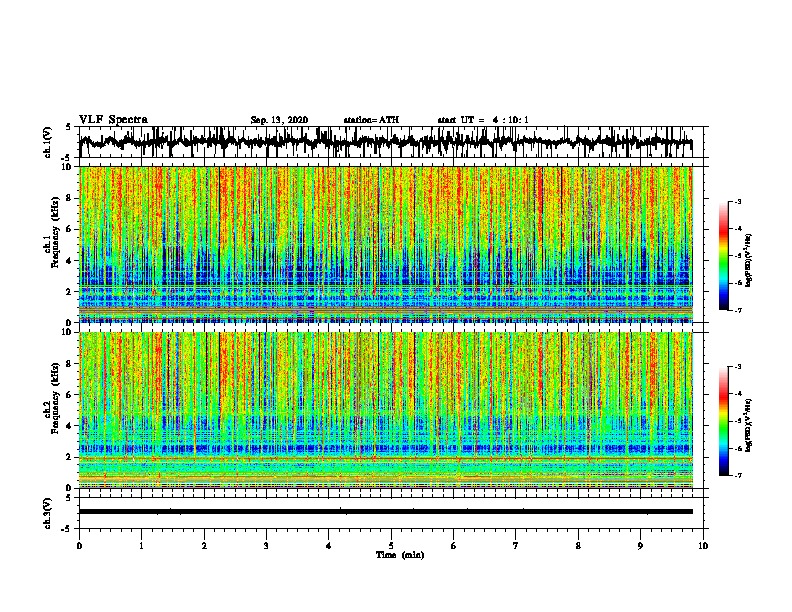The width and height of the screenshot is (792, 612).
Task: Click the "2" kHz tick of ch.1 spectrogram
Action: click(x=70, y=292)
